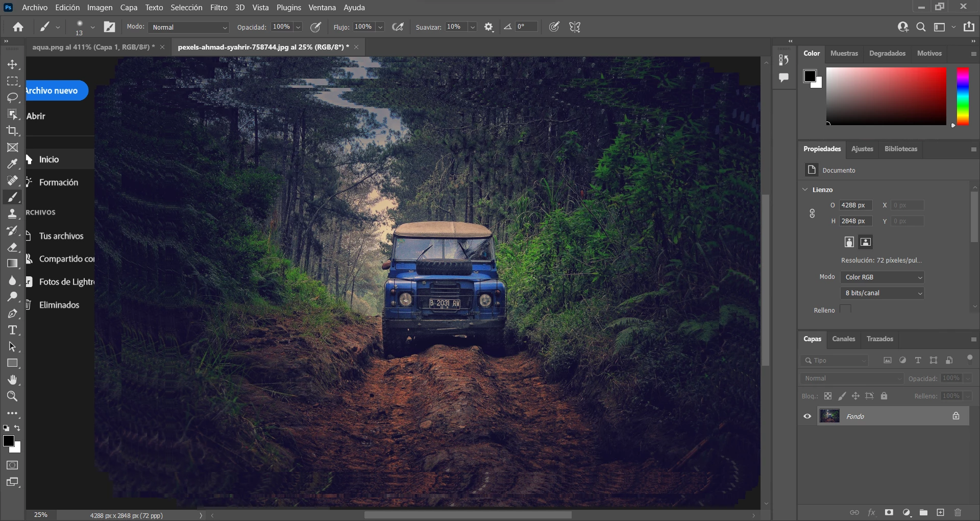
Task: Open the Ventana menu
Action: coord(322,7)
